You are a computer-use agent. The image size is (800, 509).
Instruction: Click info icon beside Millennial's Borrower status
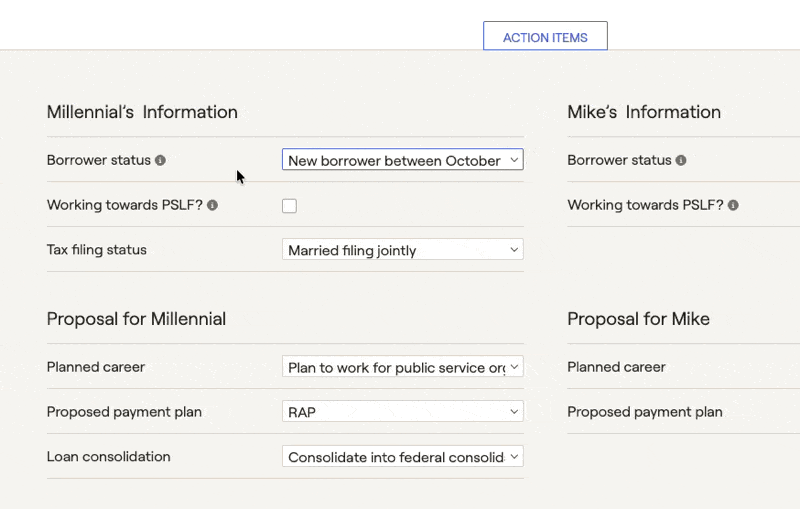160,160
